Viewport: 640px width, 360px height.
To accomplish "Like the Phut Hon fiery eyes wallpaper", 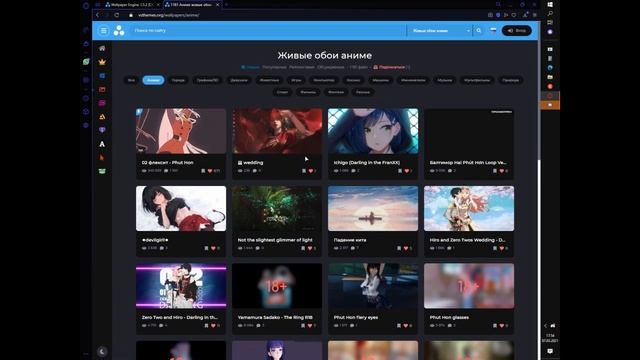I will point(406,325).
